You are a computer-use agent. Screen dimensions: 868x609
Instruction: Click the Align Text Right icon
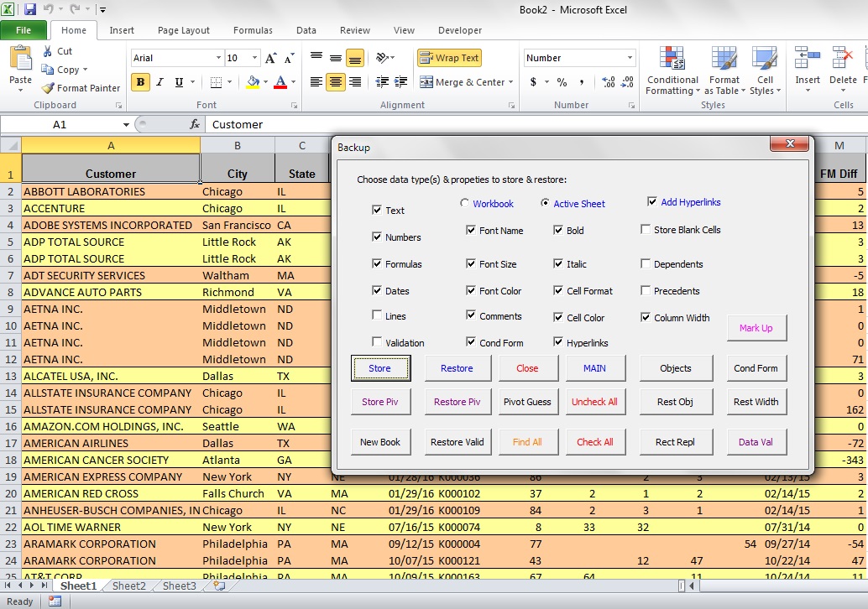tap(355, 82)
